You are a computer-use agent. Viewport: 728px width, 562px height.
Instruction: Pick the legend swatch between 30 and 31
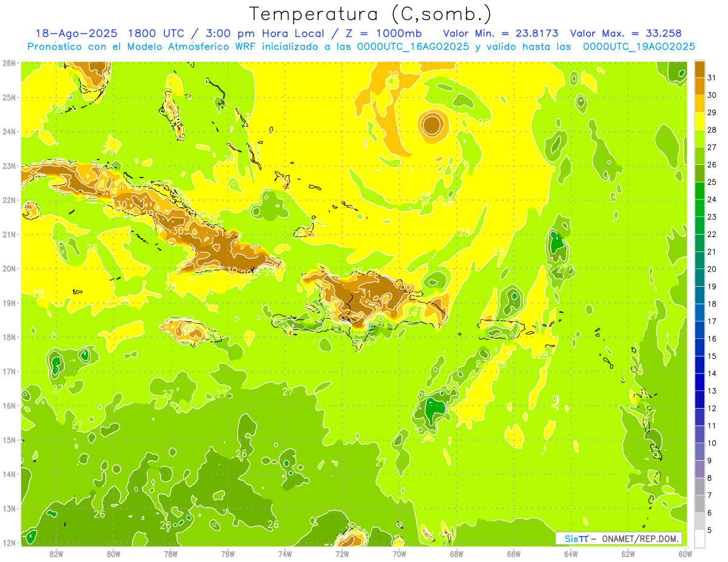699,87
